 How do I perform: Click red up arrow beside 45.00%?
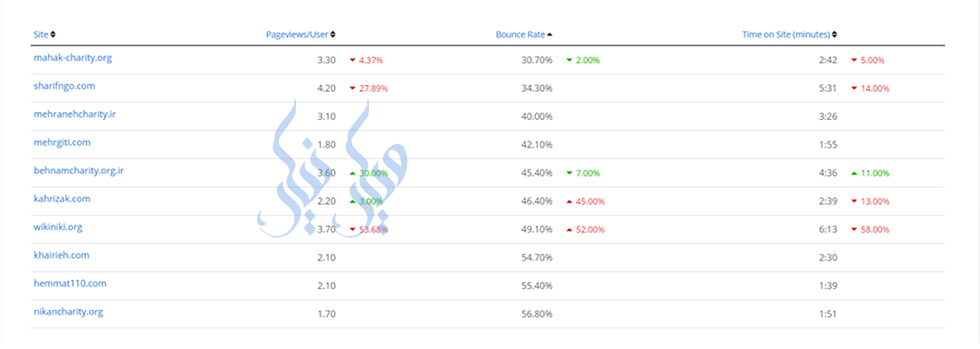[x=569, y=201]
